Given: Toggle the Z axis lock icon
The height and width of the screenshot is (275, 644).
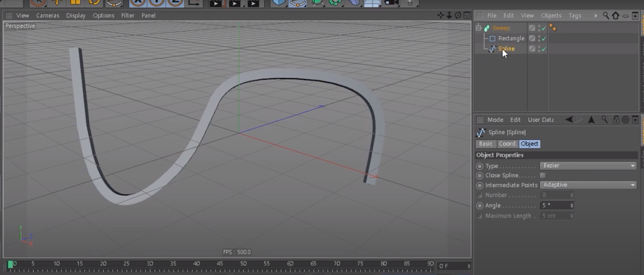Looking at the screenshot, I should [x=175, y=3].
